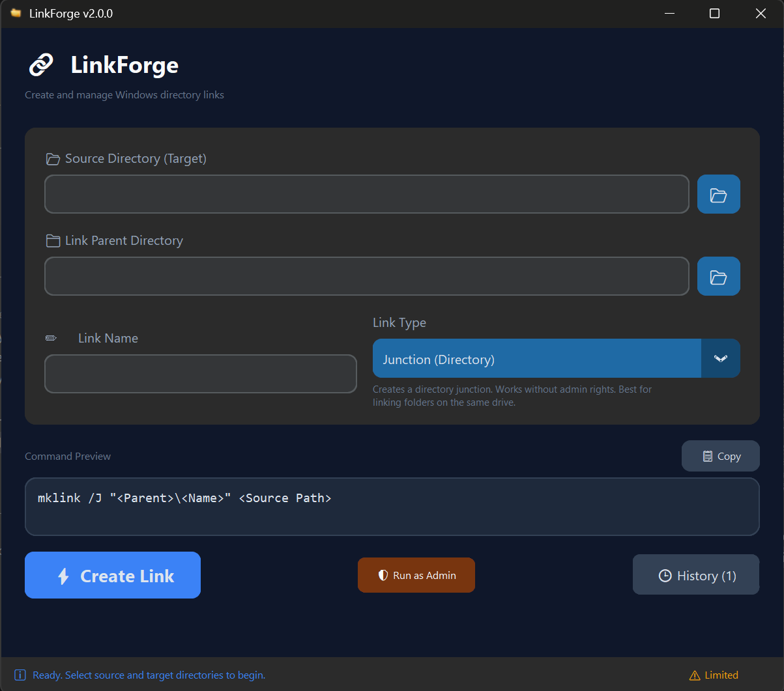This screenshot has height=691, width=784.
Task: Click the Link Parent Directory input field
Action: point(367,276)
